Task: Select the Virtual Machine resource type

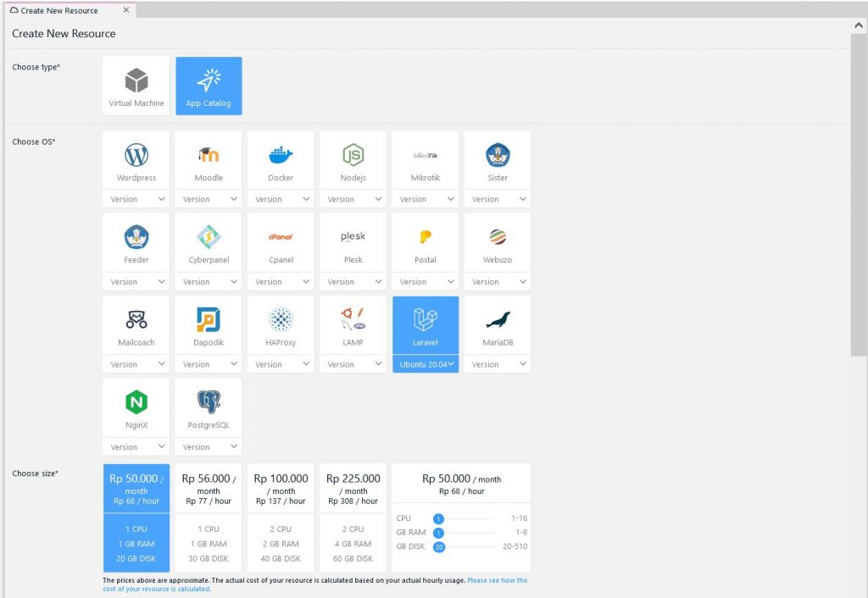Action: click(x=136, y=85)
